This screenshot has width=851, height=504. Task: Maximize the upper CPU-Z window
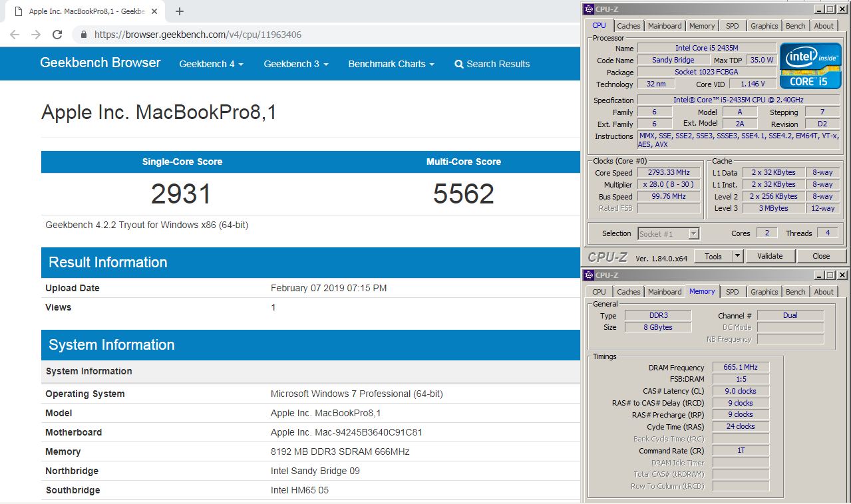(830, 9)
